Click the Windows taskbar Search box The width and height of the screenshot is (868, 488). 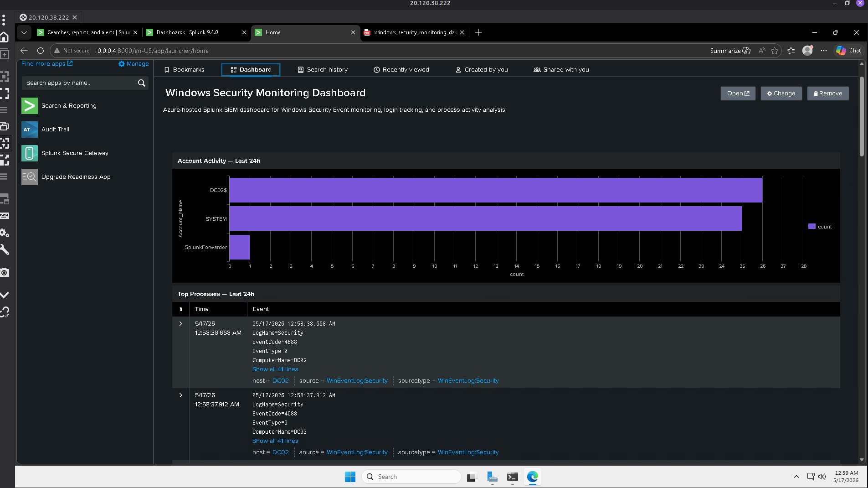[411, 477]
